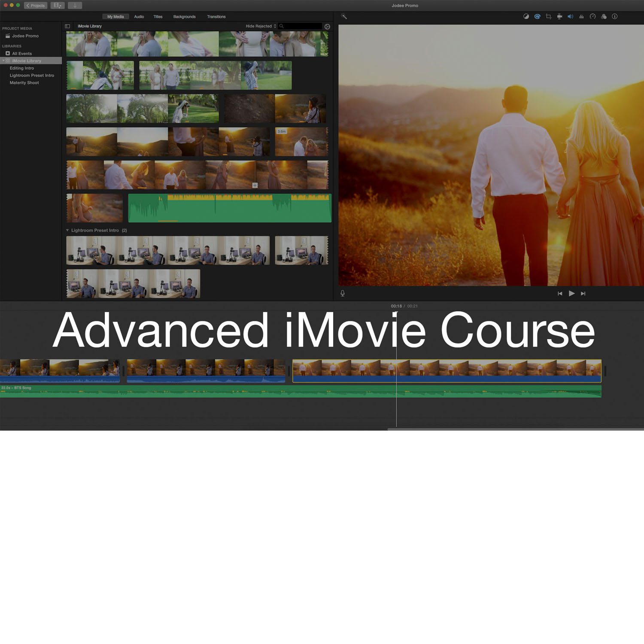Select Jodee Promo in Project Media
The image size is (644, 644).
tap(25, 36)
